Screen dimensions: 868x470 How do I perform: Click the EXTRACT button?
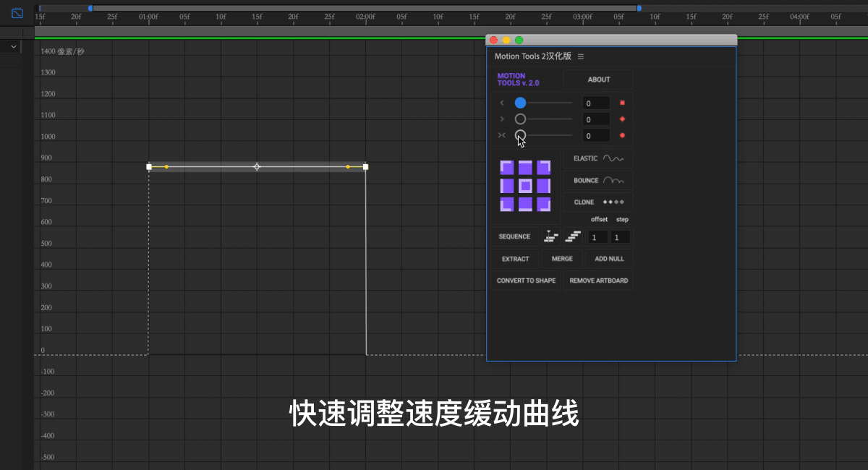[515, 259]
